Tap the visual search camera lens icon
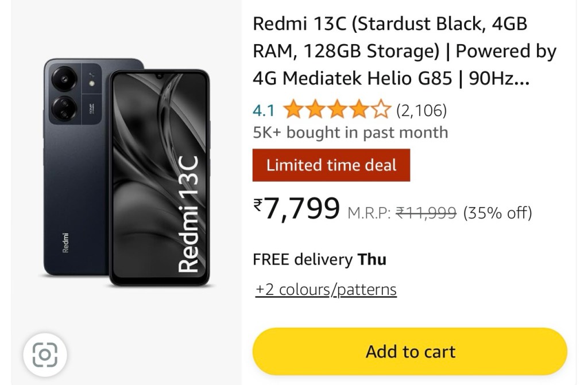The width and height of the screenshot is (588, 385). tap(45, 355)
